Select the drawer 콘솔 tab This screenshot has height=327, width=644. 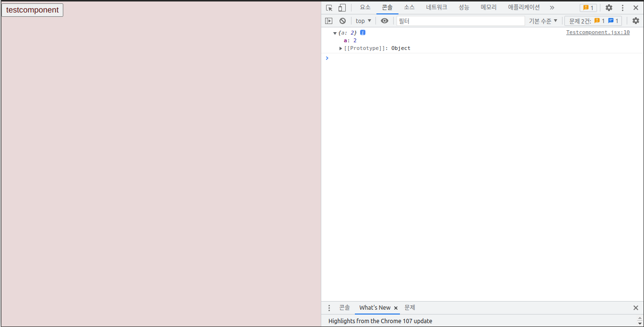click(345, 308)
